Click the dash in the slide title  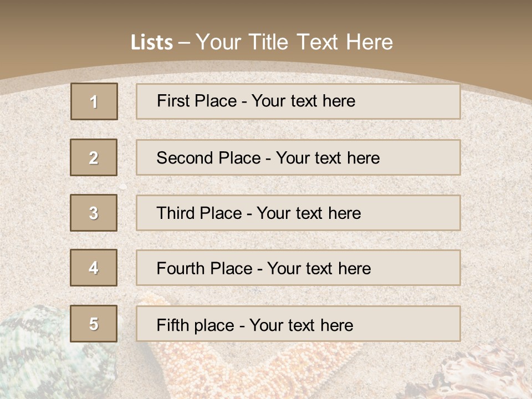pos(184,43)
